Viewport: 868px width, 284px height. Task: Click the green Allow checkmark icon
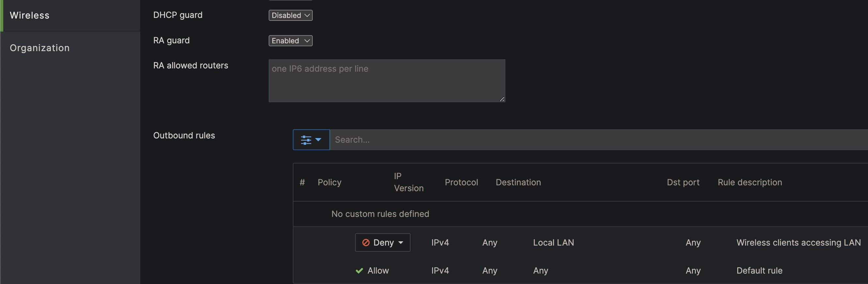tap(359, 271)
